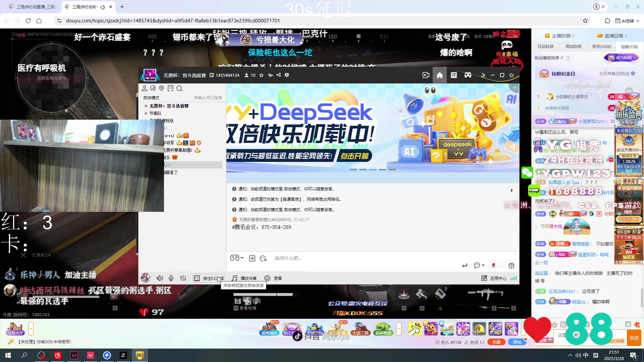Click the flower gift icon in YY chat
Viewport: 644px width, 362px height.
point(493,265)
